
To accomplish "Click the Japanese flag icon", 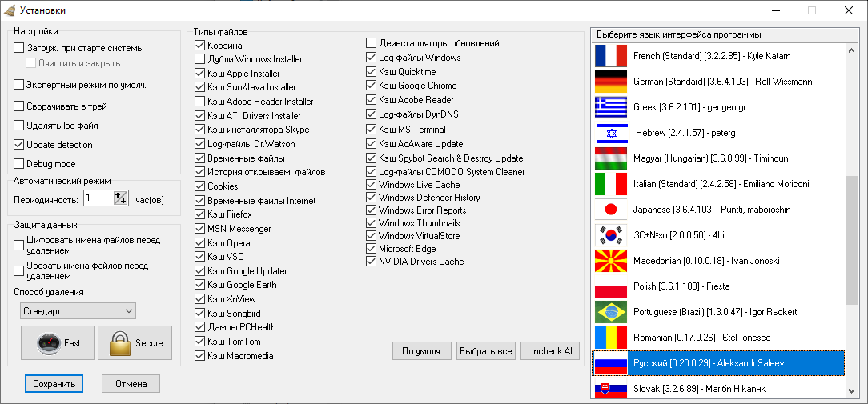I will (x=611, y=209).
